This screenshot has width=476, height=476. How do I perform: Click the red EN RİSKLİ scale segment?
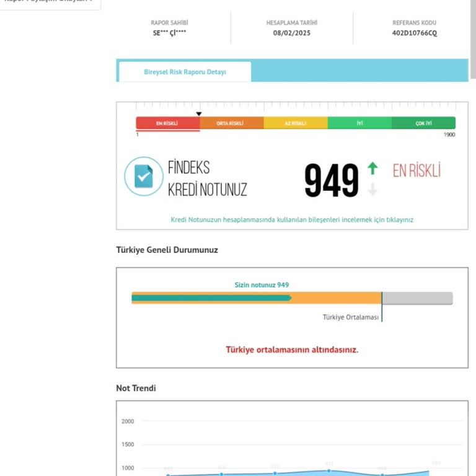168,123
